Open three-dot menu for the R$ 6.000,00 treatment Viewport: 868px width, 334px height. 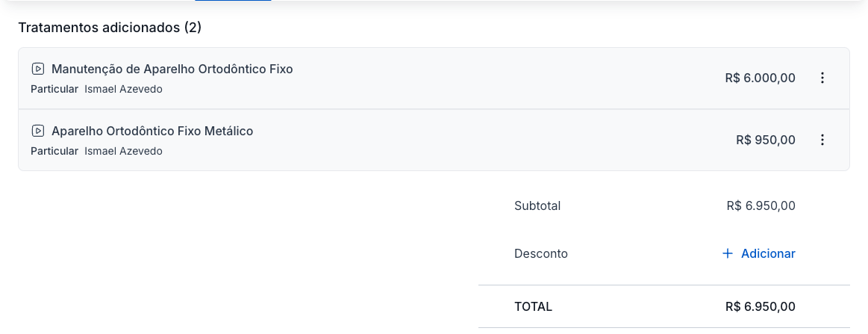[x=822, y=78]
